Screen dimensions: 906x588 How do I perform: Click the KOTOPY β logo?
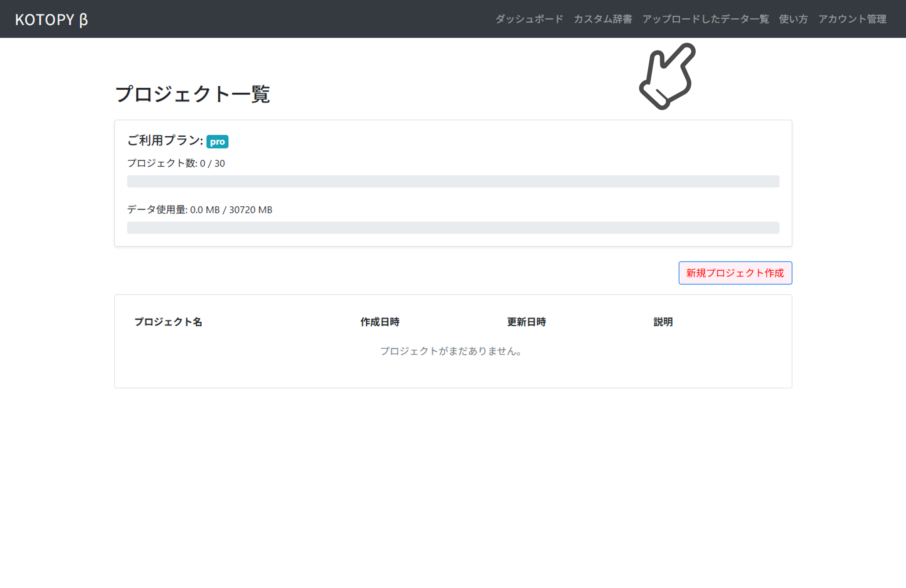(51, 20)
